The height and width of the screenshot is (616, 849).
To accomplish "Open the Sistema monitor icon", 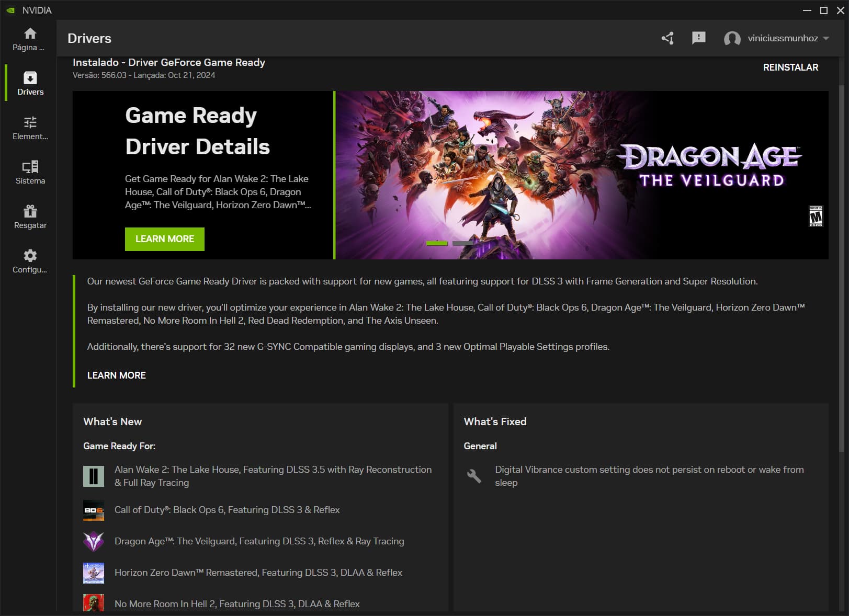I will point(30,167).
